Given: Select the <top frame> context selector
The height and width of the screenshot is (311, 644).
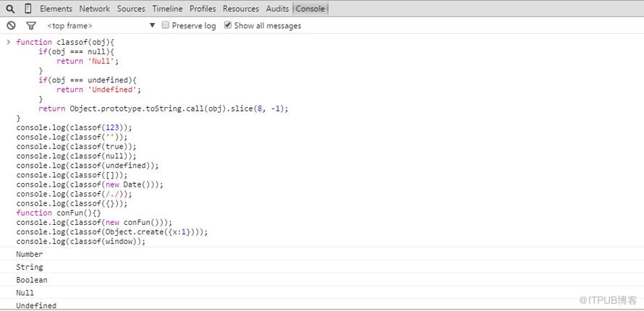Looking at the screenshot, I should [x=101, y=26].
